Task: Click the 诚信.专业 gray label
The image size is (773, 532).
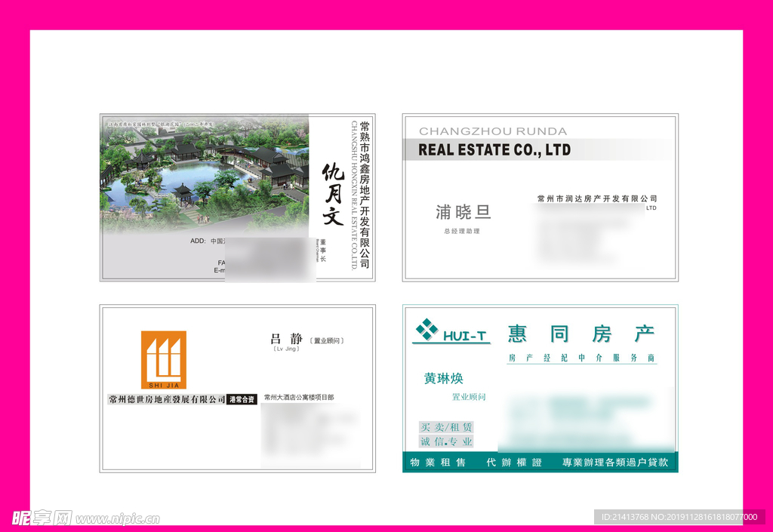Action: [446, 441]
